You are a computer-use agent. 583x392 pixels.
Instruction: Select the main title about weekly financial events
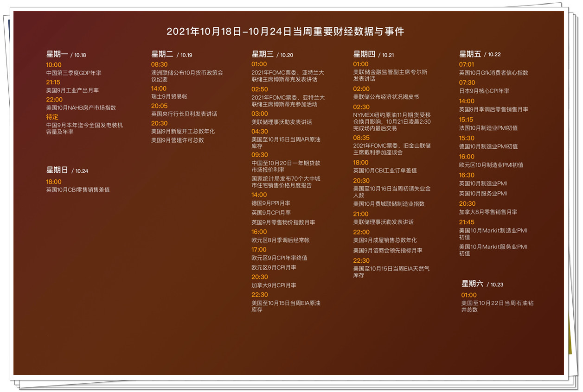click(286, 32)
